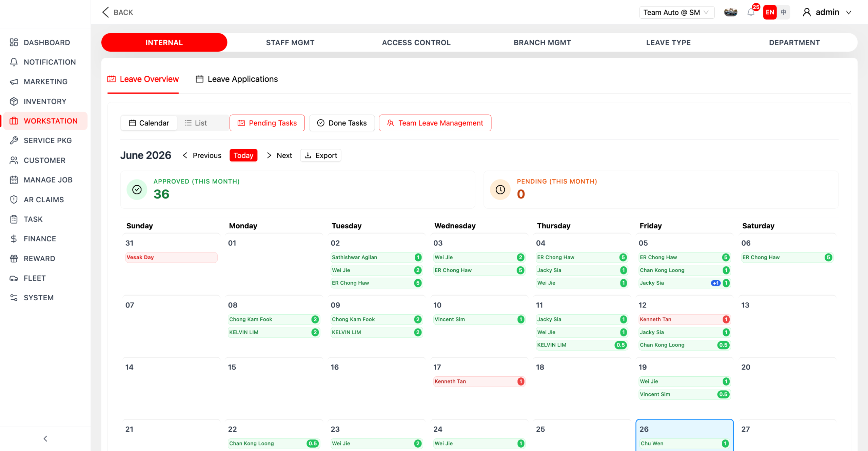Open Kenneth Tan leave on 17
Viewport: 868px width, 451px height.
pos(479,381)
